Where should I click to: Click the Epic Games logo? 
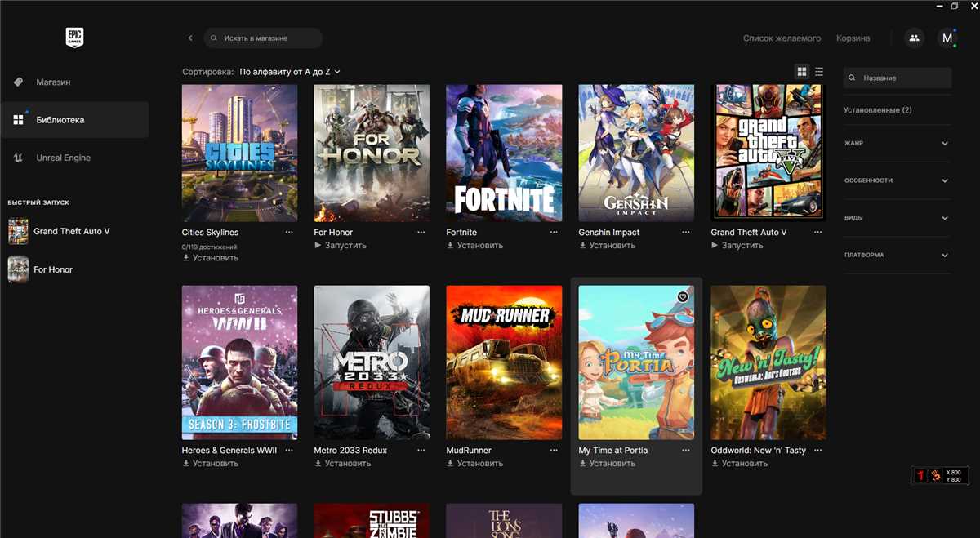[74, 38]
